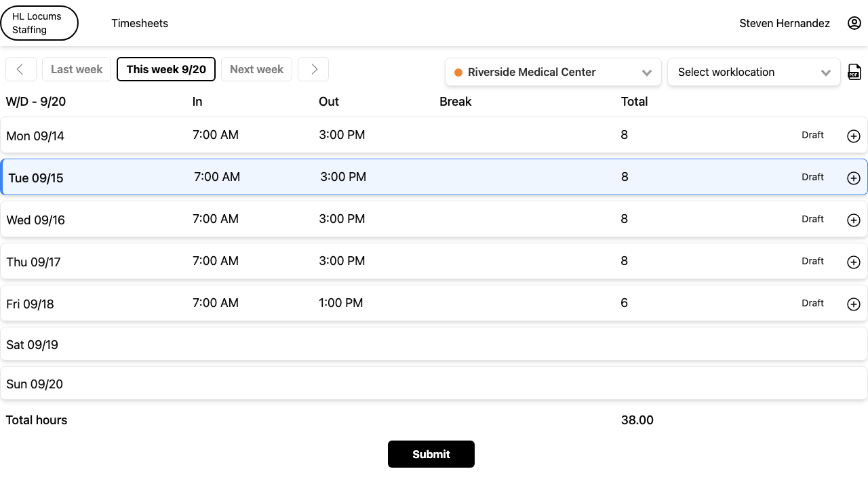Click the 6 total hours on Friday

(625, 303)
